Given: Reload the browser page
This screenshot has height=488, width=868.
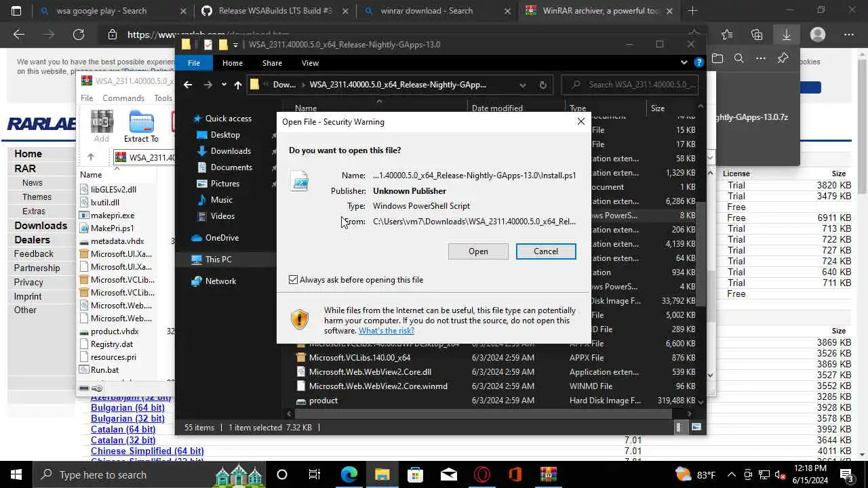Looking at the screenshot, I should tap(79, 35).
